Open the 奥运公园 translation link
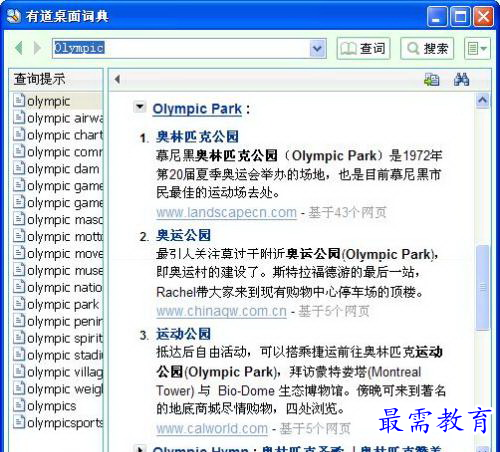This screenshot has height=452, width=500. click(x=183, y=235)
